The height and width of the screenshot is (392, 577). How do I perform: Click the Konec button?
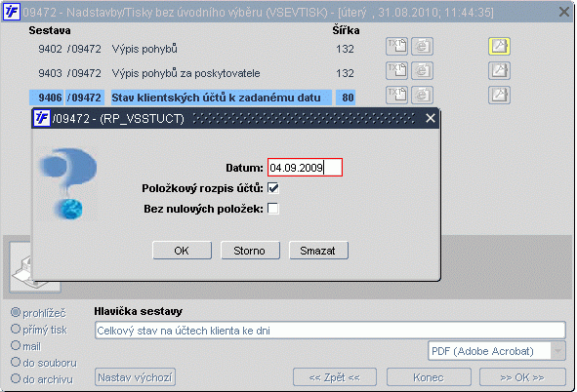click(x=429, y=377)
